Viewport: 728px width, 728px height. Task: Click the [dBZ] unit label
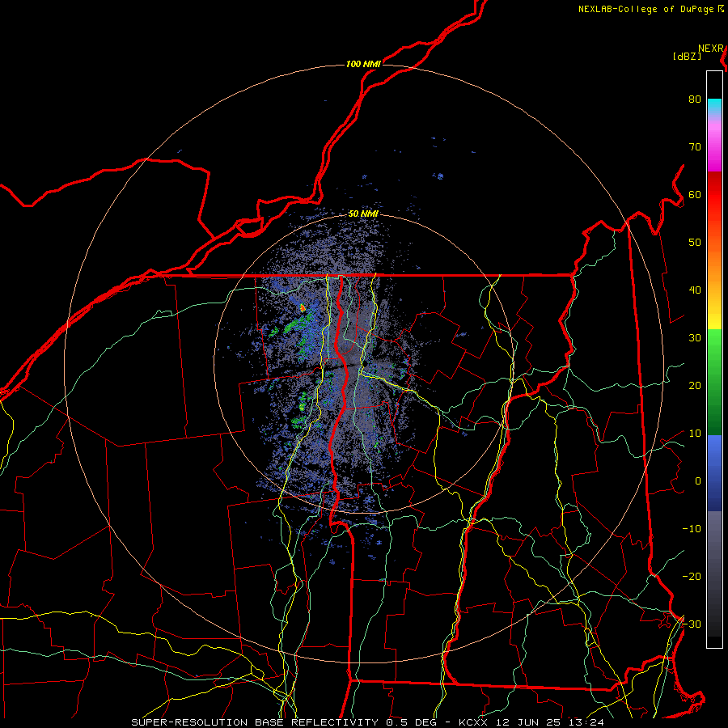pos(687,57)
